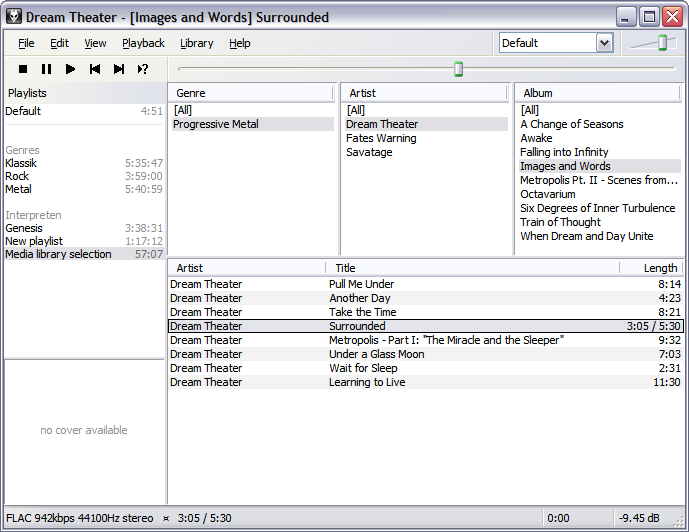Select the Awake album
This screenshot has width=689, height=532.
click(599, 138)
